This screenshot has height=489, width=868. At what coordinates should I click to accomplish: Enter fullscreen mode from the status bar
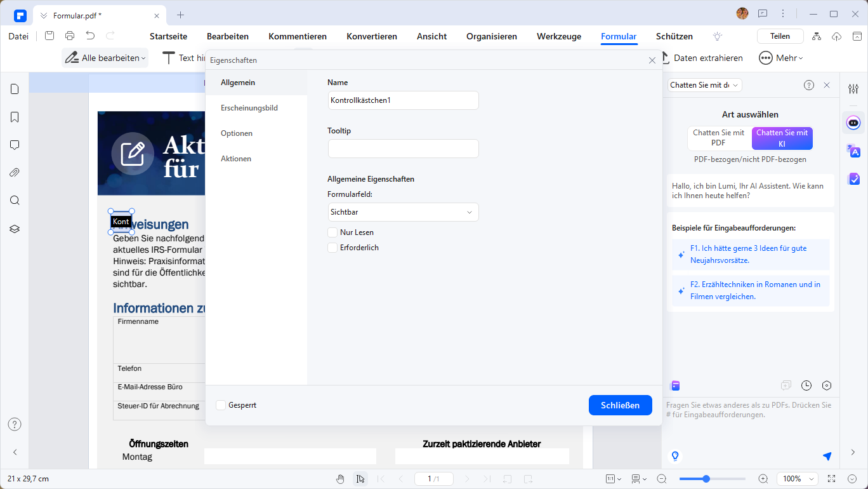click(832, 479)
